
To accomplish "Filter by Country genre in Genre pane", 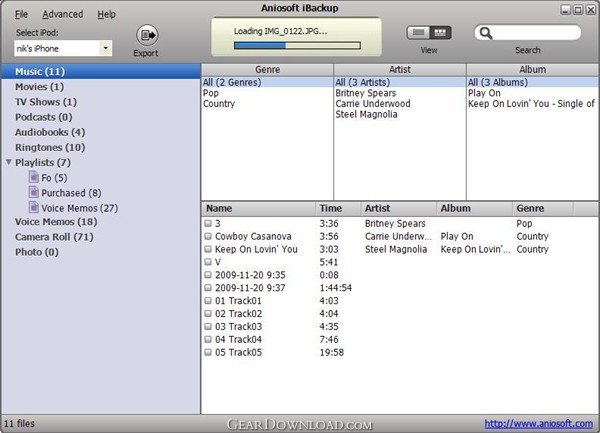I will pos(267,104).
